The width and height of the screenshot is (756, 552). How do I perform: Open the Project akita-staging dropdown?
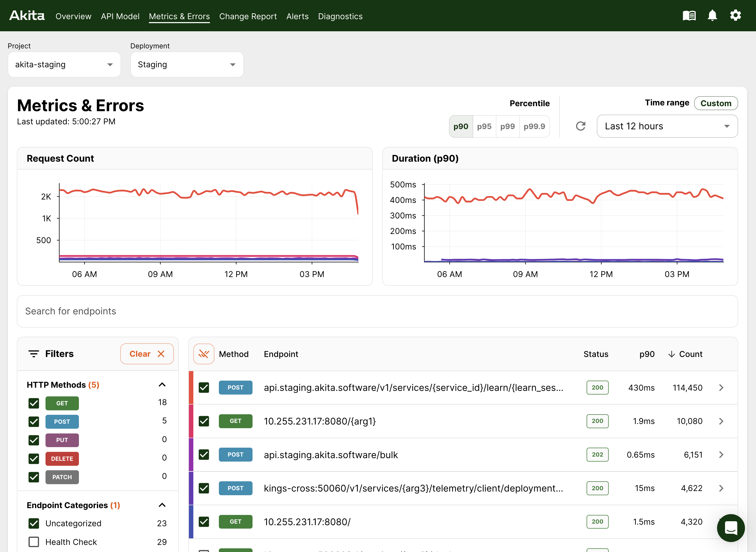tap(64, 64)
